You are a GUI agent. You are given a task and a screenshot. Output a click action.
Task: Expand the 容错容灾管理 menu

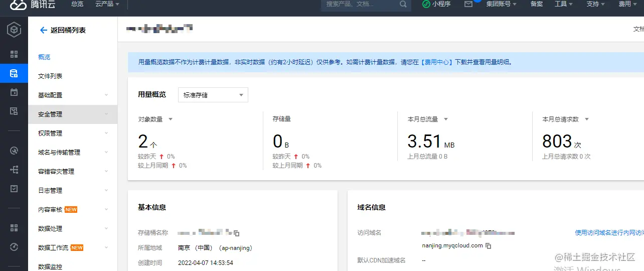pyautogui.click(x=73, y=171)
